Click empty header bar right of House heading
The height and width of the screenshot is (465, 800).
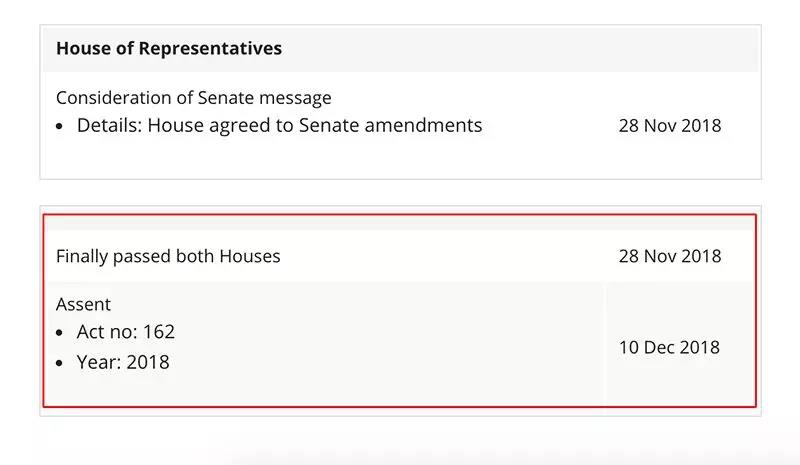518,48
